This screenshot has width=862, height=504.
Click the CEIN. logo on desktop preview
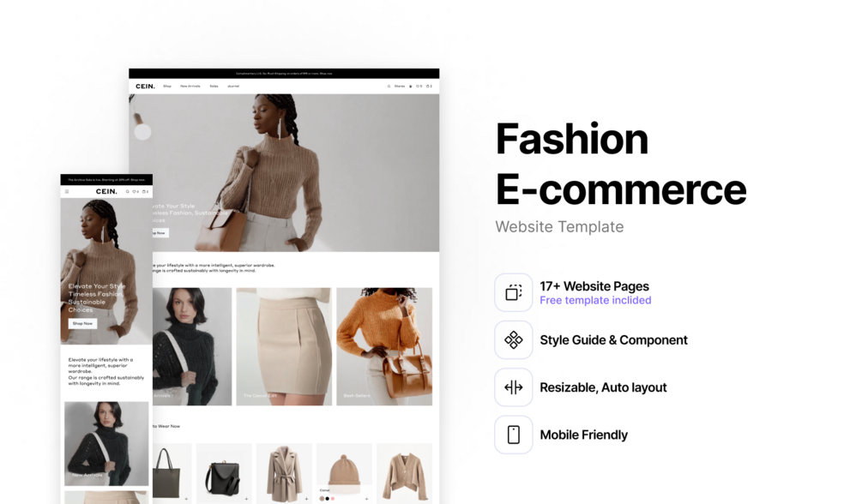coord(145,87)
